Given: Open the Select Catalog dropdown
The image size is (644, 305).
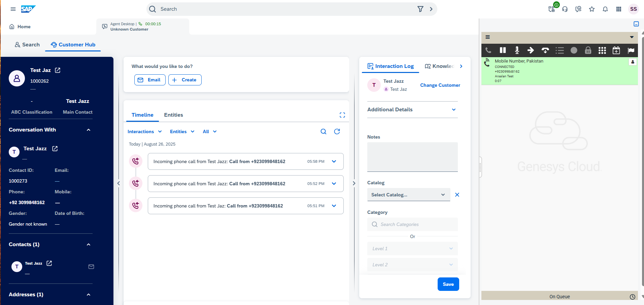Looking at the screenshot, I should click(x=408, y=195).
